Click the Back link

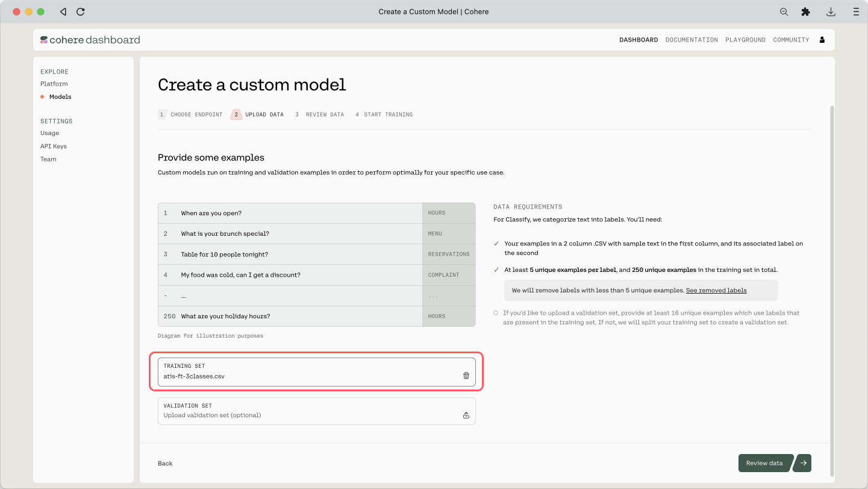tap(165, 463)
